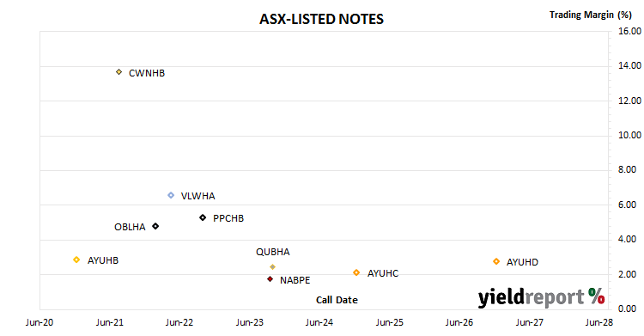
Task: Click the CWNHB text label
Action: (x=147, y=73)
